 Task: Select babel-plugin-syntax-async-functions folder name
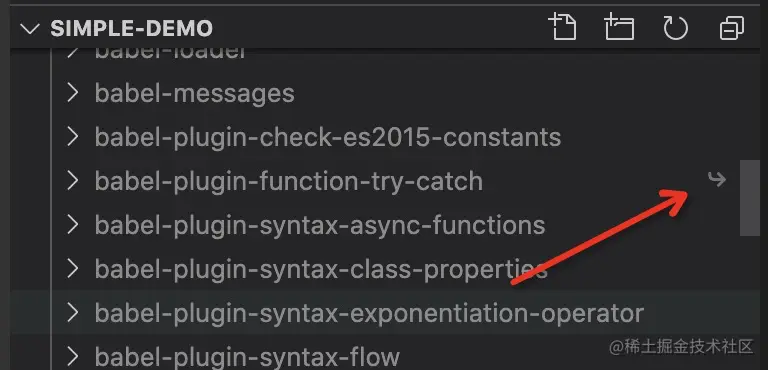tap(320, 225)
